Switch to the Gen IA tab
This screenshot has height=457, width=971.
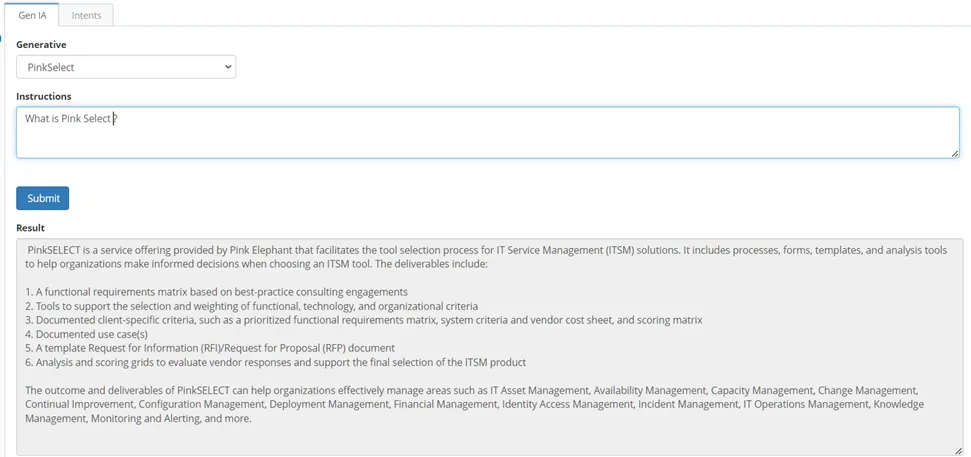[32, 15]
